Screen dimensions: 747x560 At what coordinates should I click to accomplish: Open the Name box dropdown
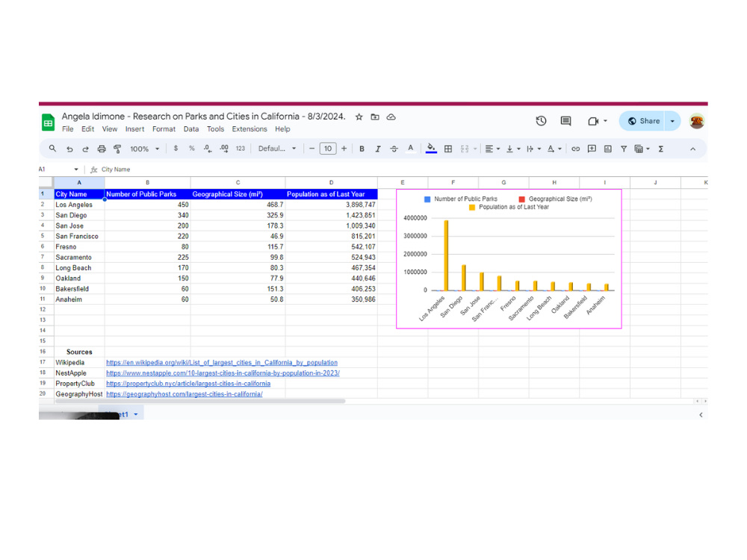pos(75,169)
